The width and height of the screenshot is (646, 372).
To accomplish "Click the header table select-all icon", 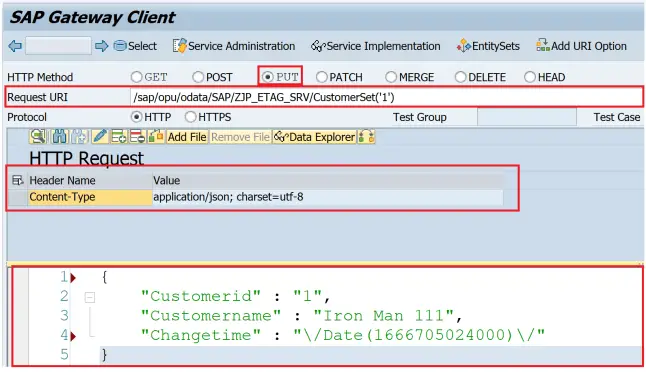I will click(17, 180).
